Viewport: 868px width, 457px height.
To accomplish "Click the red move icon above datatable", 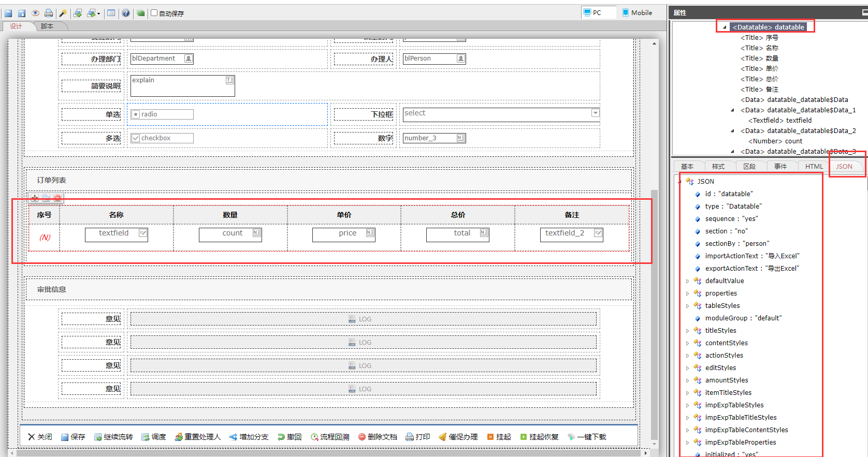I will (x=35, y=198).
